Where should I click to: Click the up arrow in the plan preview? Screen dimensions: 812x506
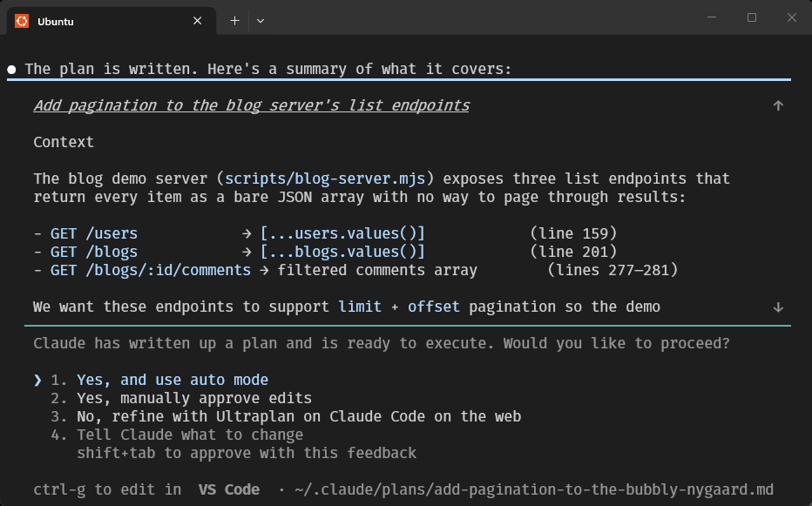tap(778, 105)
